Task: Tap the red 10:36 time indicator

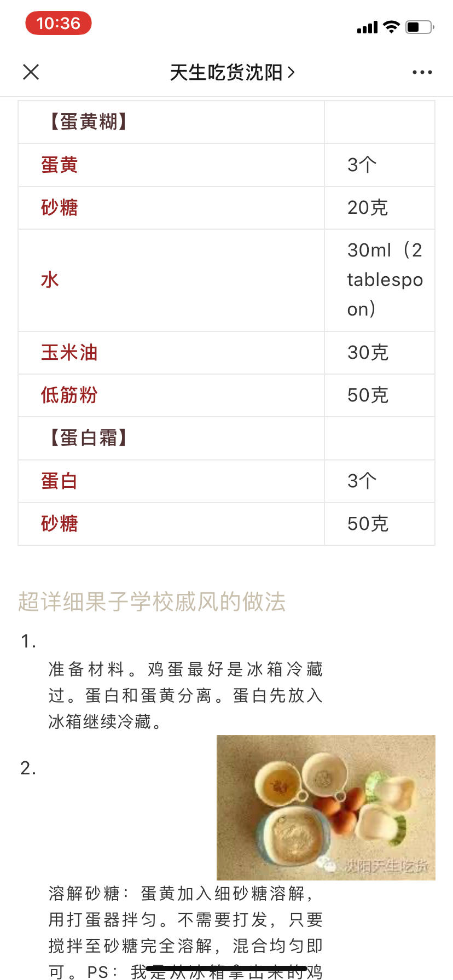Action: tap(59, 24)
